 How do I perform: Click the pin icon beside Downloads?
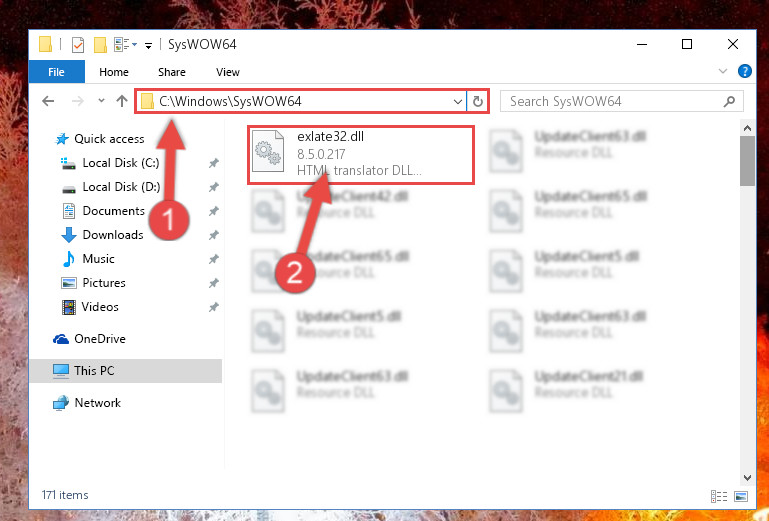click(x=213, y=235)
